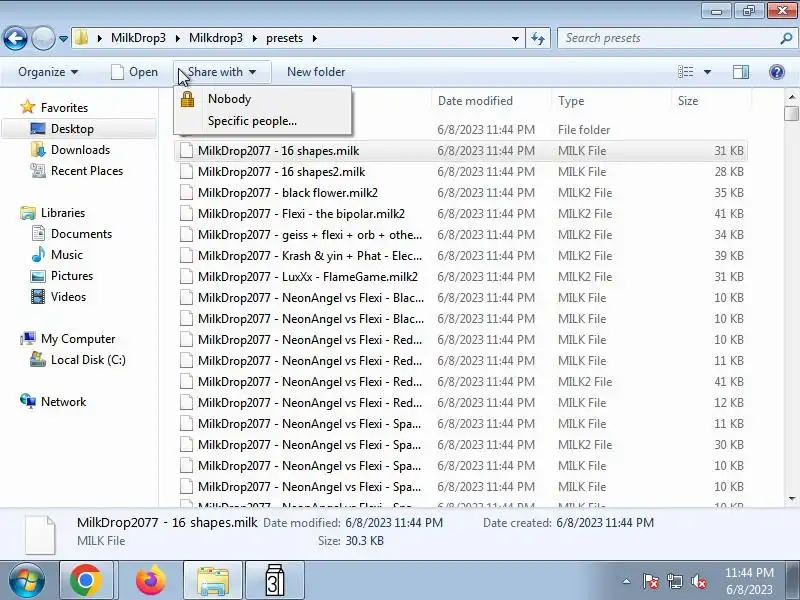Select Libraries in navigation pane
The width and height of the screenshot is (800, 600).
tap(63, 212)
